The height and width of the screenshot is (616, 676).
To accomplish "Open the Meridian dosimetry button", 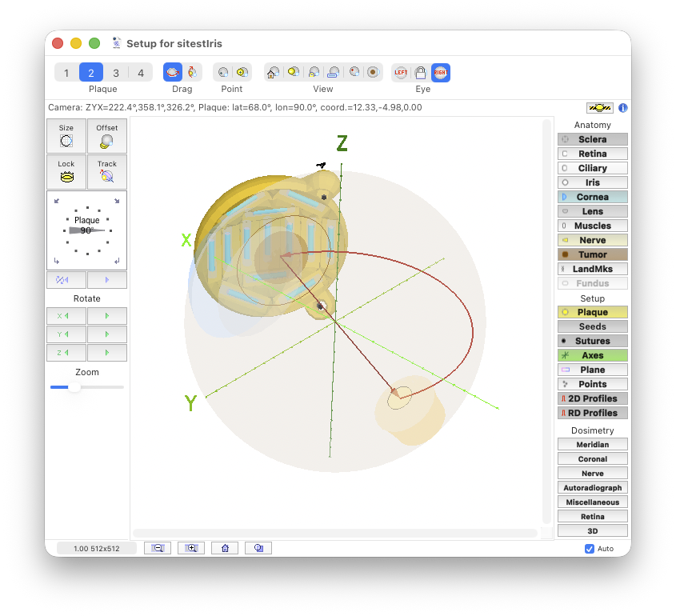I will 592,445.
